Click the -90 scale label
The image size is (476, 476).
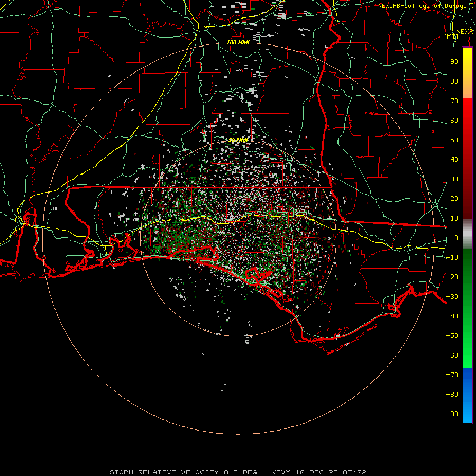[452, 414]
